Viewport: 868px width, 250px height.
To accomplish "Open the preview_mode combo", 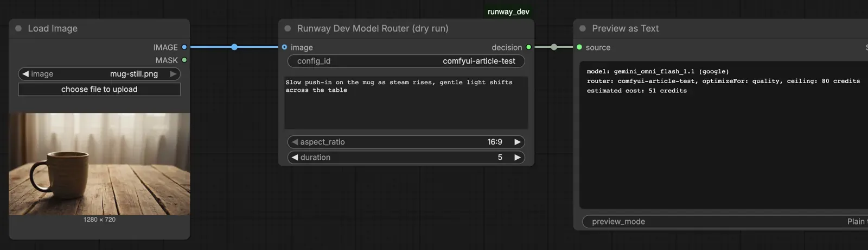I will 725,221.
